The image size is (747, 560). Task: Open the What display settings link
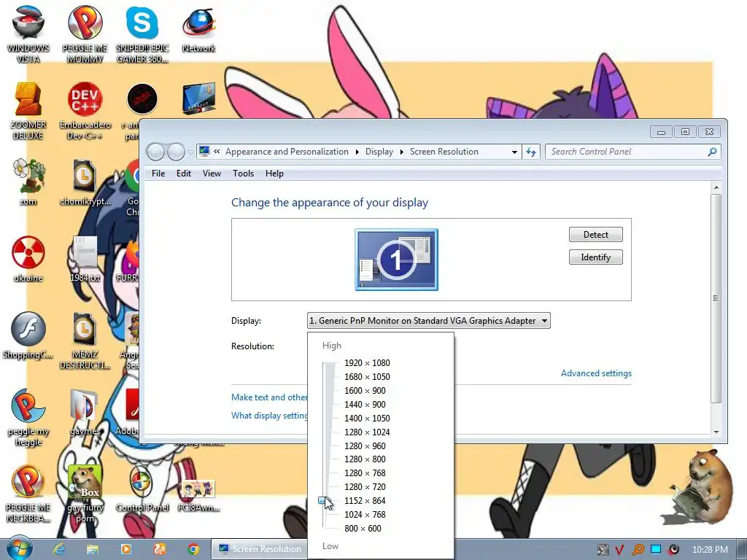click(270, 415)
